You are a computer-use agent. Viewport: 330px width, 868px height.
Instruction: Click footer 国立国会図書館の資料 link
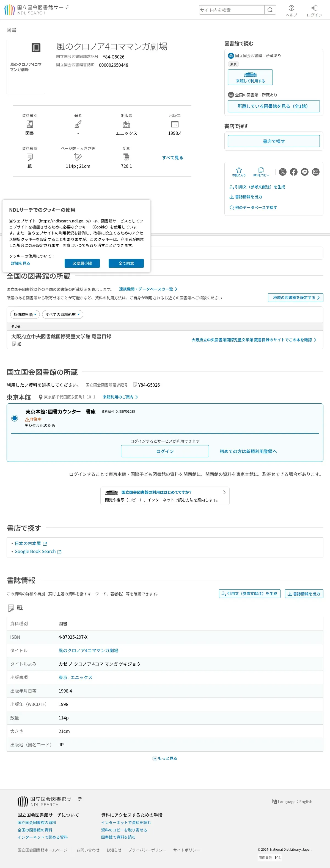[37, 822]
